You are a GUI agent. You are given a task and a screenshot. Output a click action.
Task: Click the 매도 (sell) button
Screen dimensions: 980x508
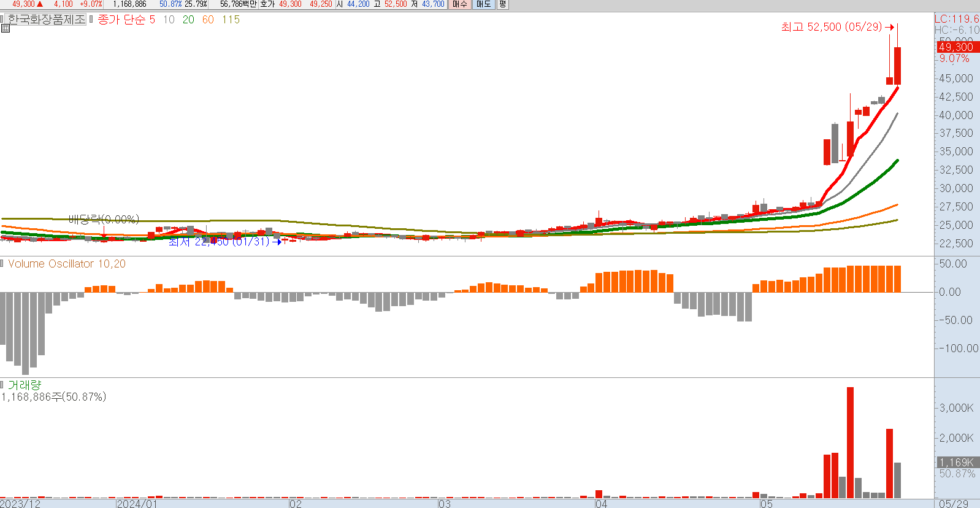484,4
